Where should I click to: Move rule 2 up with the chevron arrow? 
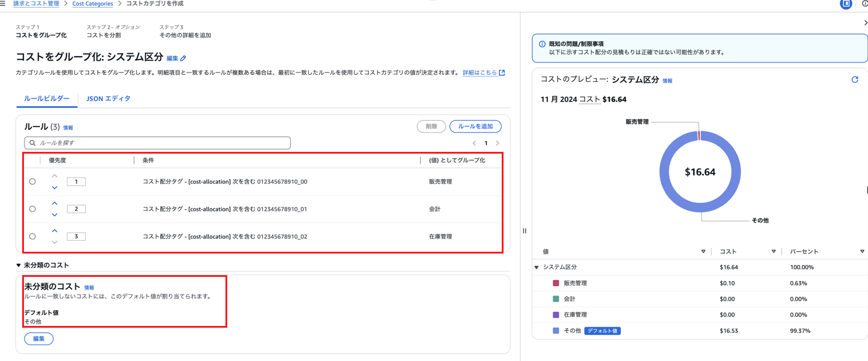tap(54, 203)
